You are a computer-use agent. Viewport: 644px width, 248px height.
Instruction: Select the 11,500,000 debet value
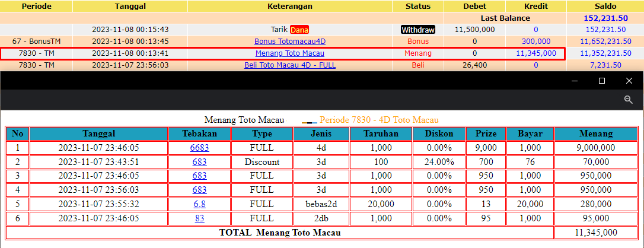pos(475,30)
